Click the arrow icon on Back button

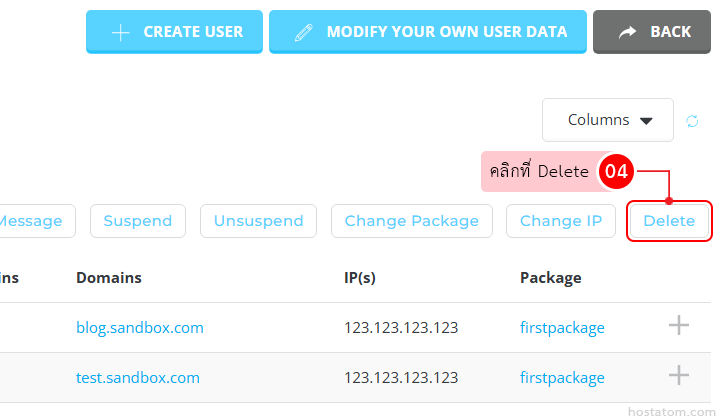pos(628,32)
